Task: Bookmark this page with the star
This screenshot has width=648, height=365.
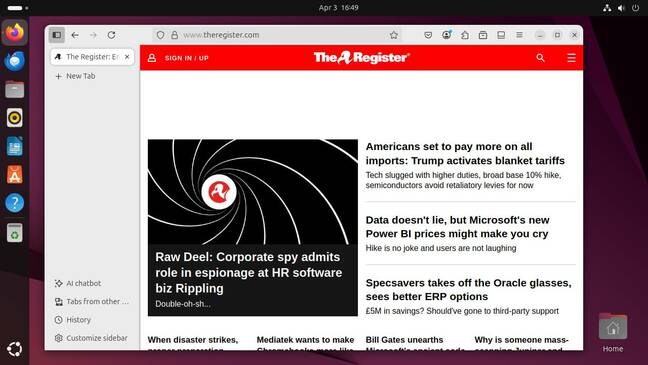Action: [393, 35]
